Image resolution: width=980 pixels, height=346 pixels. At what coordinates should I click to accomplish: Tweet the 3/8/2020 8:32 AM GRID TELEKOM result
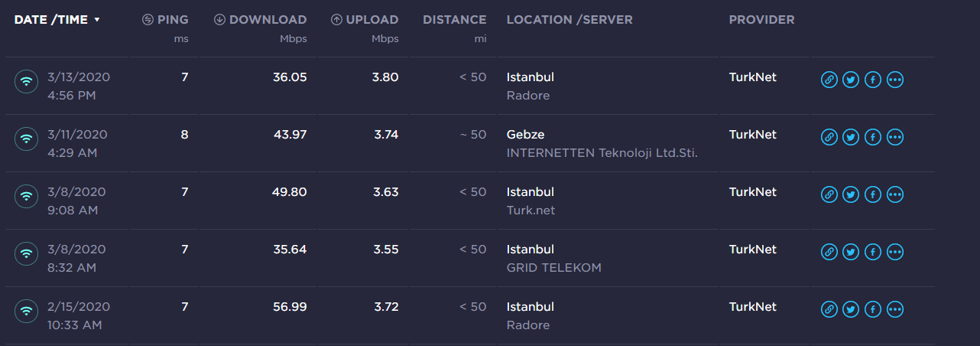[851, 252]
